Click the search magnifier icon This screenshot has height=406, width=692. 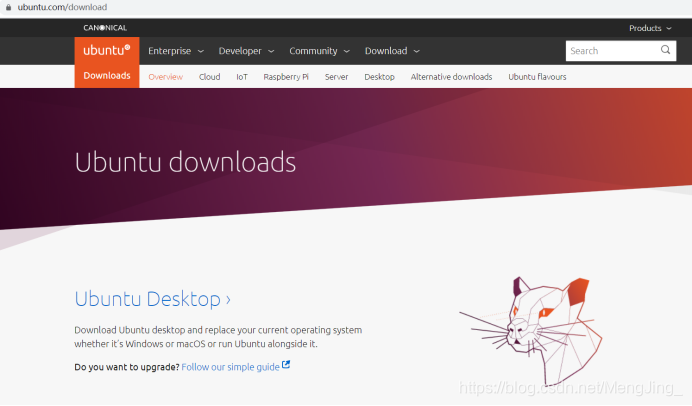point(665,50)
